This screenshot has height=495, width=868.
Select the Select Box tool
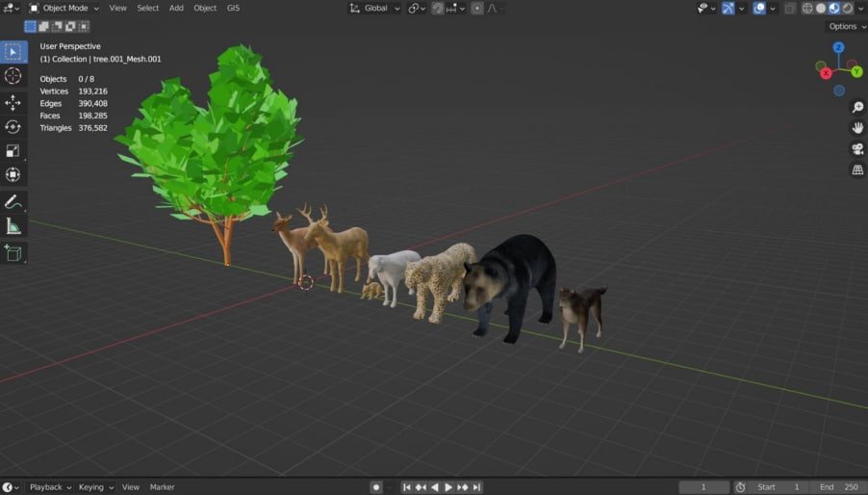tap(13, 51)
